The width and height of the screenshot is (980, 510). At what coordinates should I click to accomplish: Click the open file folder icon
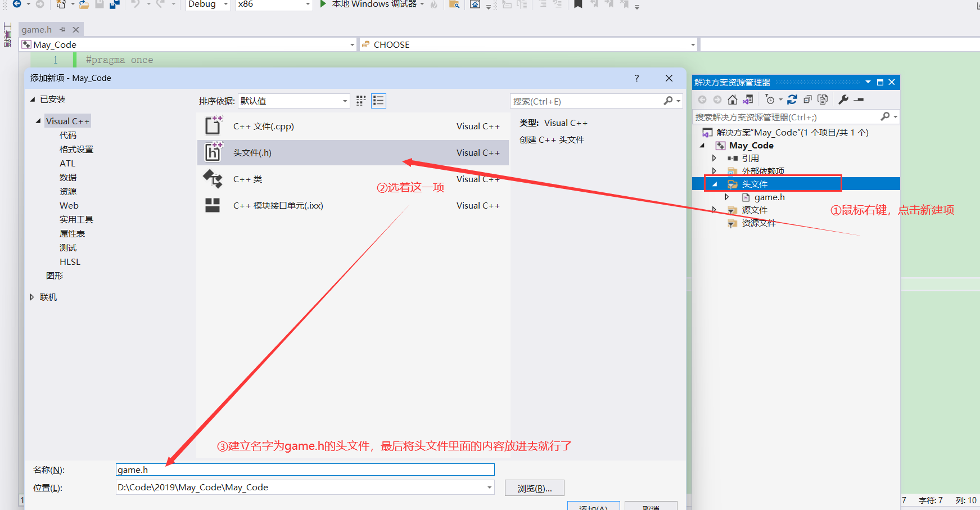point(84,4)
